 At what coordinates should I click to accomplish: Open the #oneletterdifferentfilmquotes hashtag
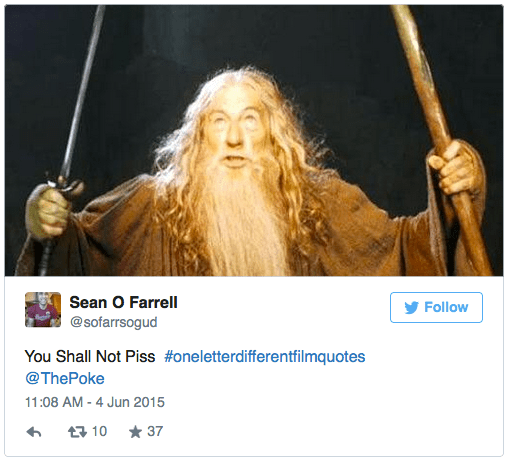coord(265,357)
